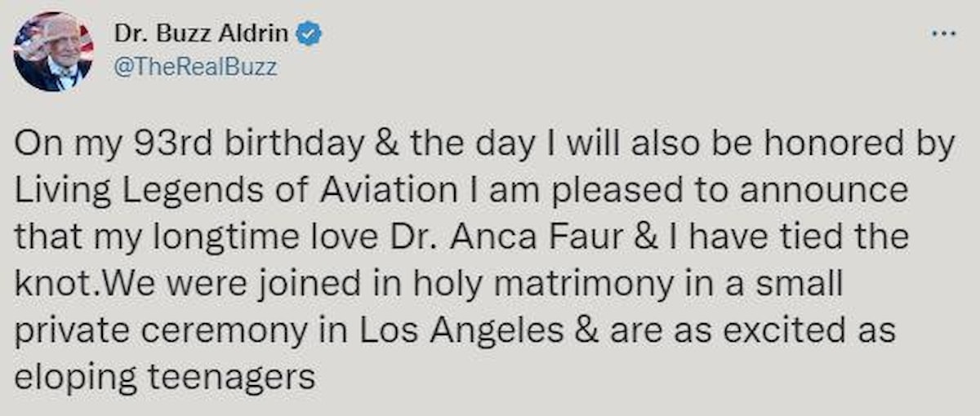The width and height of the screenshot is (980, 416).
Task: Open Buzz Aldrin's profile picture
Action: (x=53, y=51)
